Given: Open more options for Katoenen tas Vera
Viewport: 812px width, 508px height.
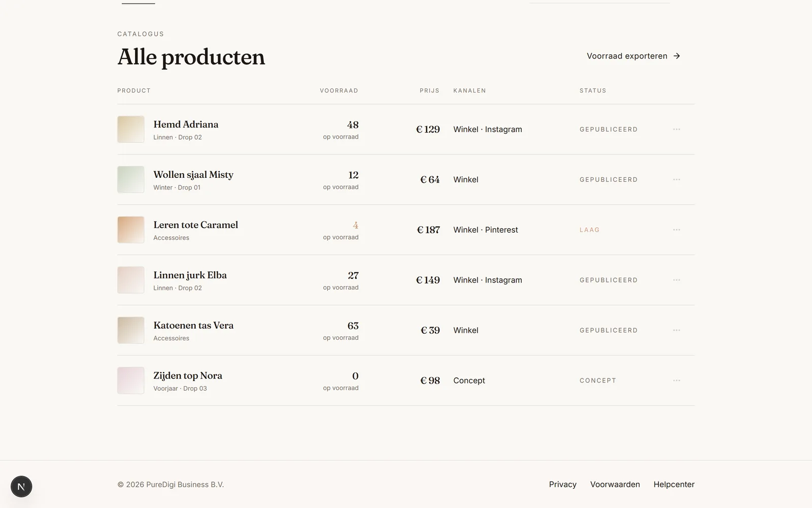Looking at the screenshot, I should tap(676, 330).
